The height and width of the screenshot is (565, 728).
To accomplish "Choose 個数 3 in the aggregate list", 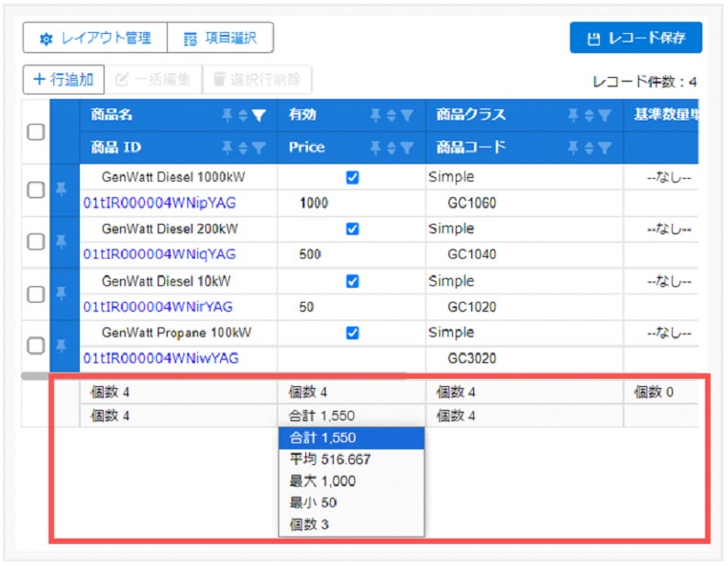I will tap(351, 525).
